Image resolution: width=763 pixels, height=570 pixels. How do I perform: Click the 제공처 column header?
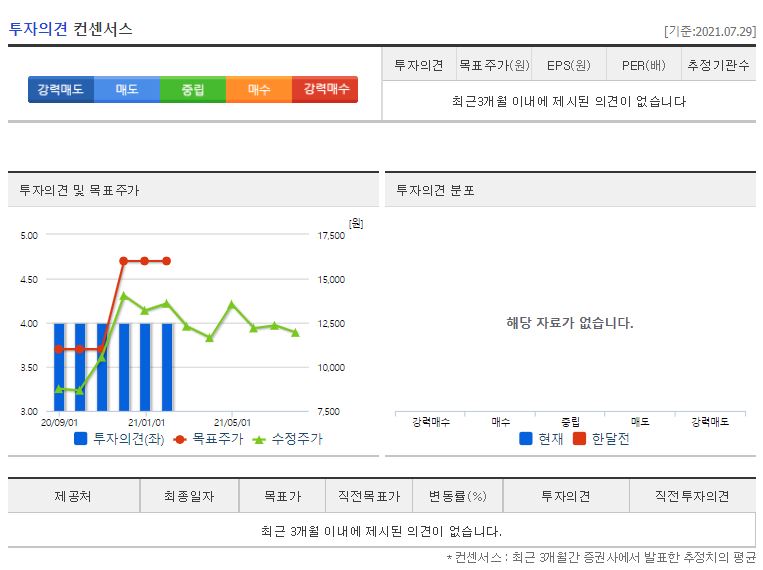pos(73,496)
